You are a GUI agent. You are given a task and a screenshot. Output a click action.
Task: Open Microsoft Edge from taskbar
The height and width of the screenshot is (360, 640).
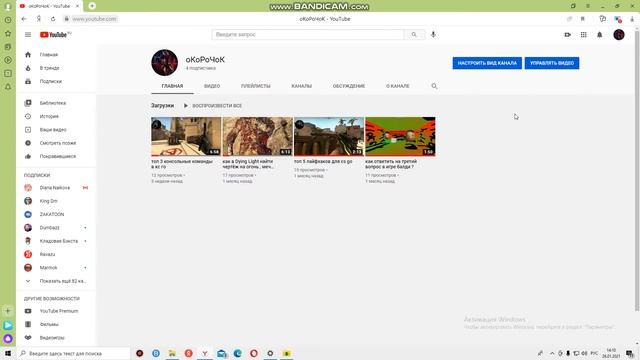pyautogui.click(x=238, y=353)
